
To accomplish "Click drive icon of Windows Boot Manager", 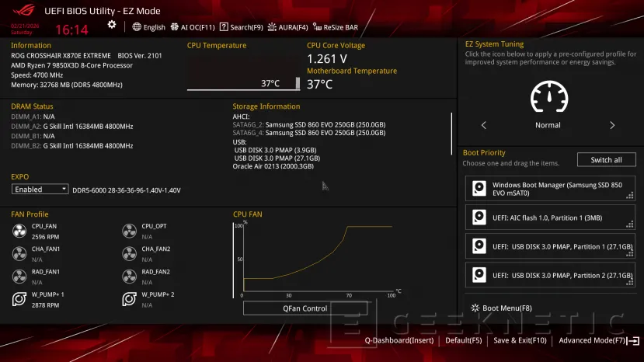I will (x=479, y=189).
